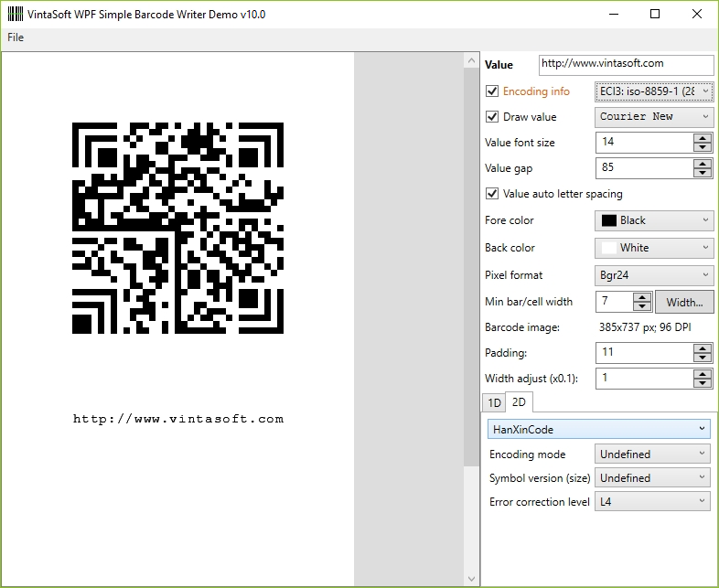Increase Min bar/cell width with up arrow
This screenshot has width=719, height=588.
tap(642, 297)
